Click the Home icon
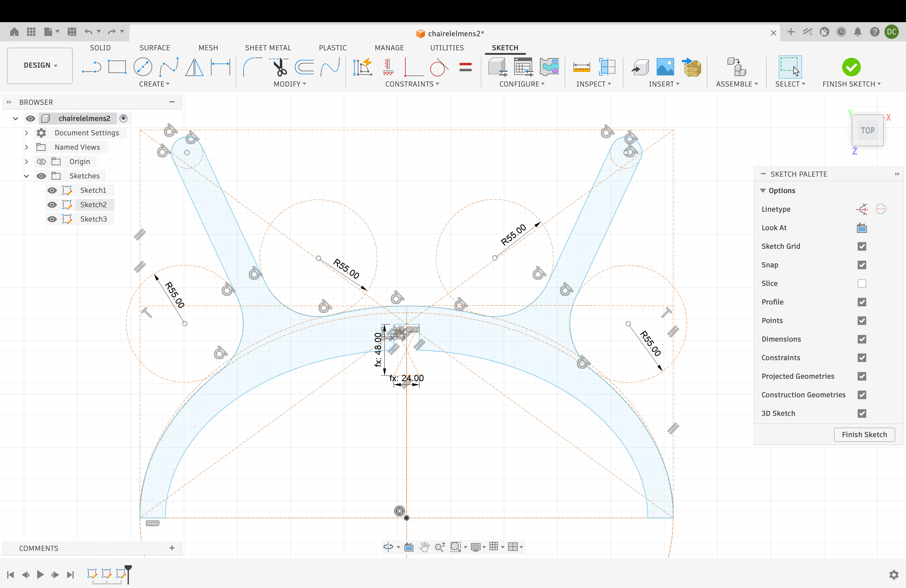This screenshot has width=906, height=588. (14, 31)
